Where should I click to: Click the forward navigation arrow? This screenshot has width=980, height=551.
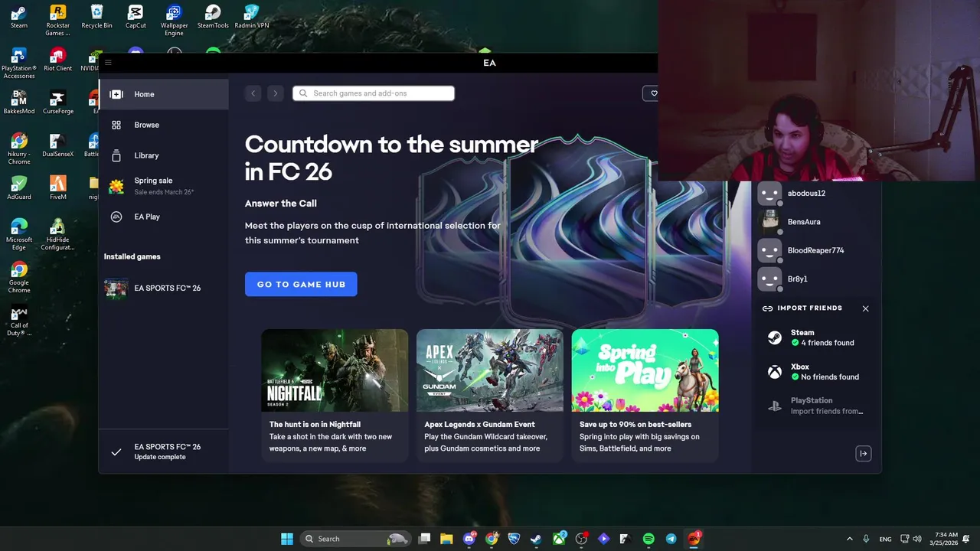[275, 93]
